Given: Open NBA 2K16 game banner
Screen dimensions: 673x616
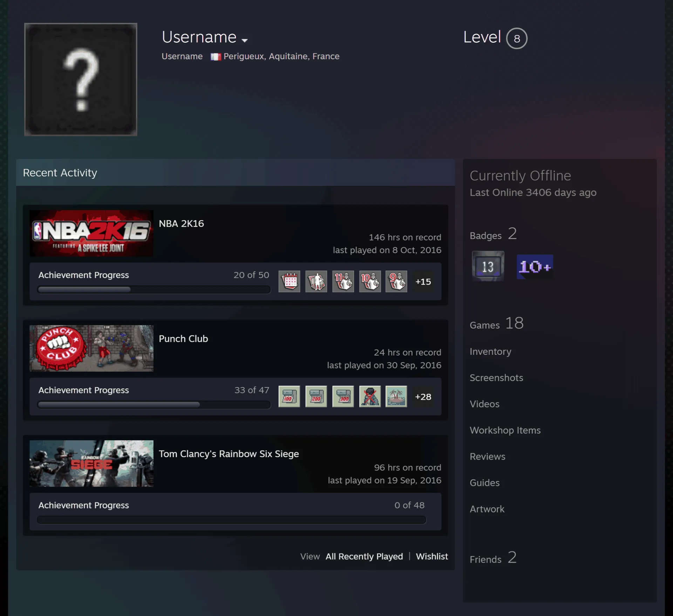Looking at the screenshot, I should click(x=91, y=233).
